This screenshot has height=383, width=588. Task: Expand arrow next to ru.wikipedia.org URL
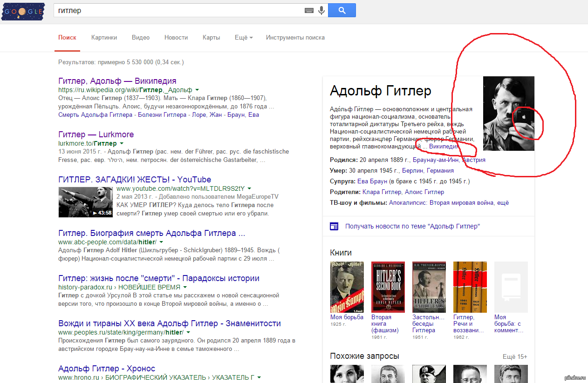tap(197, 90)
